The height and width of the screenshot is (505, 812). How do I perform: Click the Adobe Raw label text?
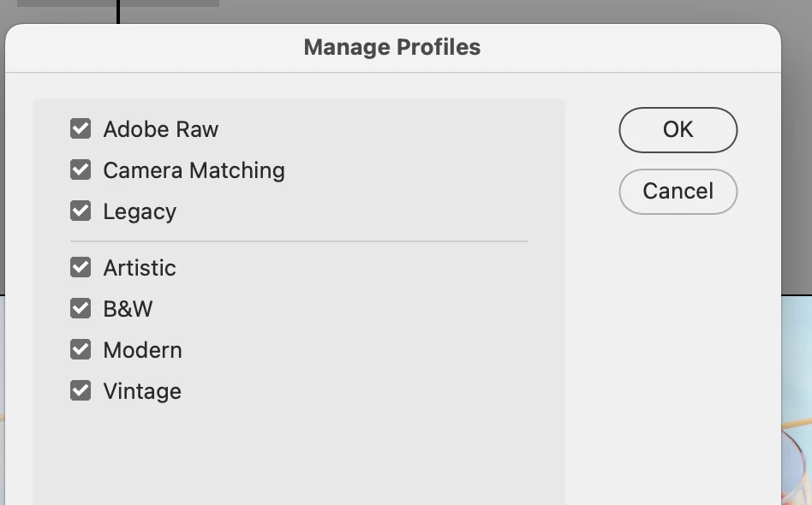pyautogui.click(x=161, y=129)
